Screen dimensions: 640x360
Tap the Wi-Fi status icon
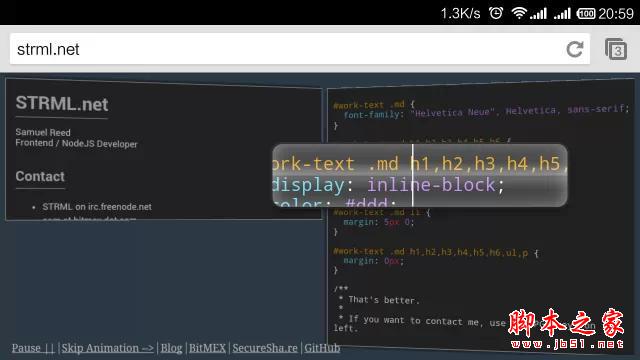click(x=519, y=13)
